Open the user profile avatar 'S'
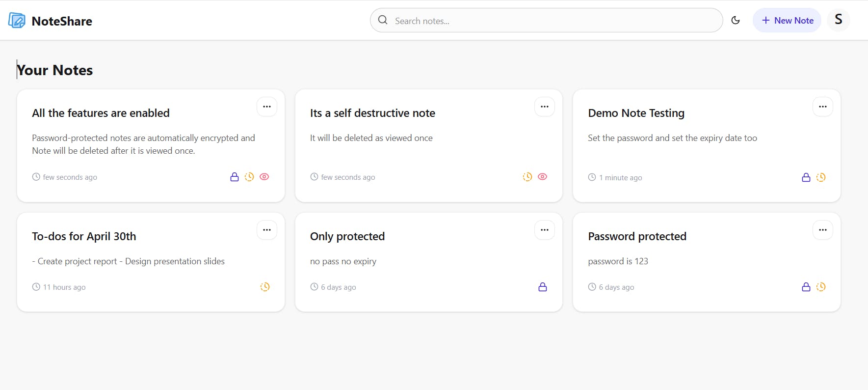The image size is (868, 390). coord(838,20)
